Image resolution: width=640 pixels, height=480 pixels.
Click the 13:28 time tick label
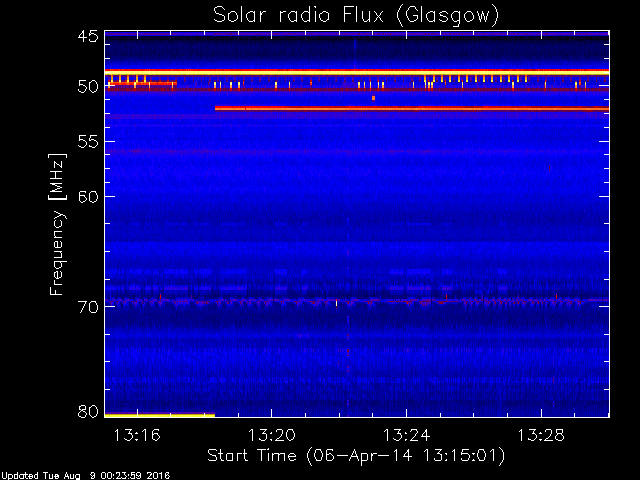(541, 435)
